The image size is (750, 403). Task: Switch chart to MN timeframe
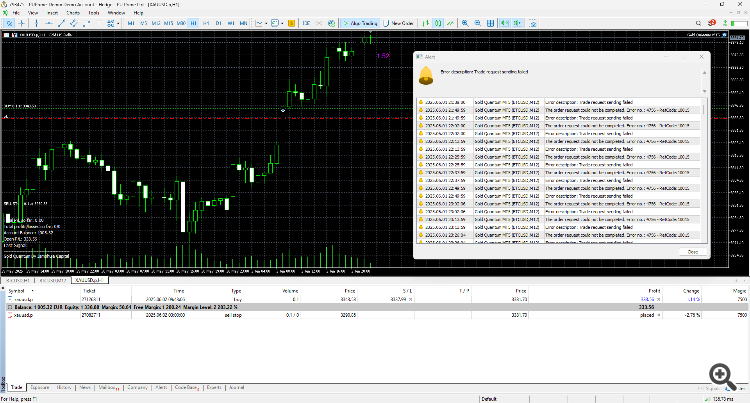243,23
